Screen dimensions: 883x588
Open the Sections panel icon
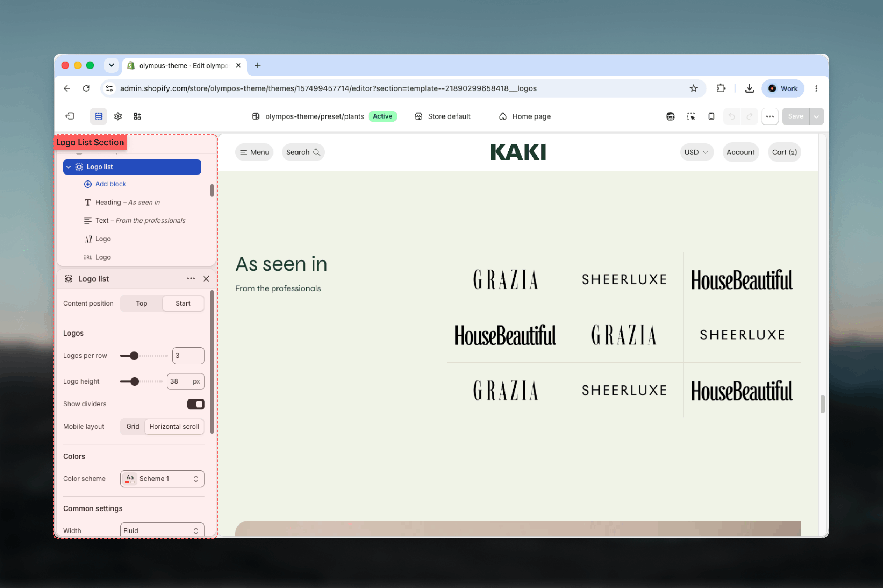click(x=99, y=116)
